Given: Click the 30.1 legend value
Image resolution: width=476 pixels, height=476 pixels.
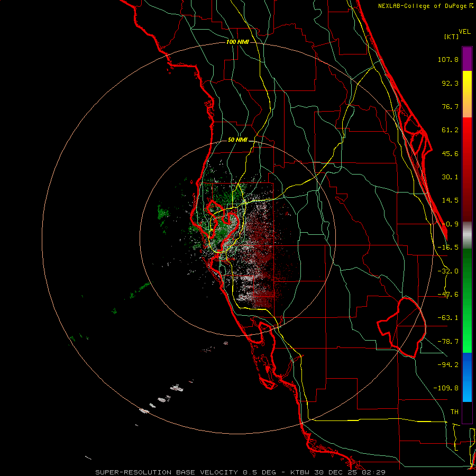Looking at the screenshot, I should click(450, 177).
